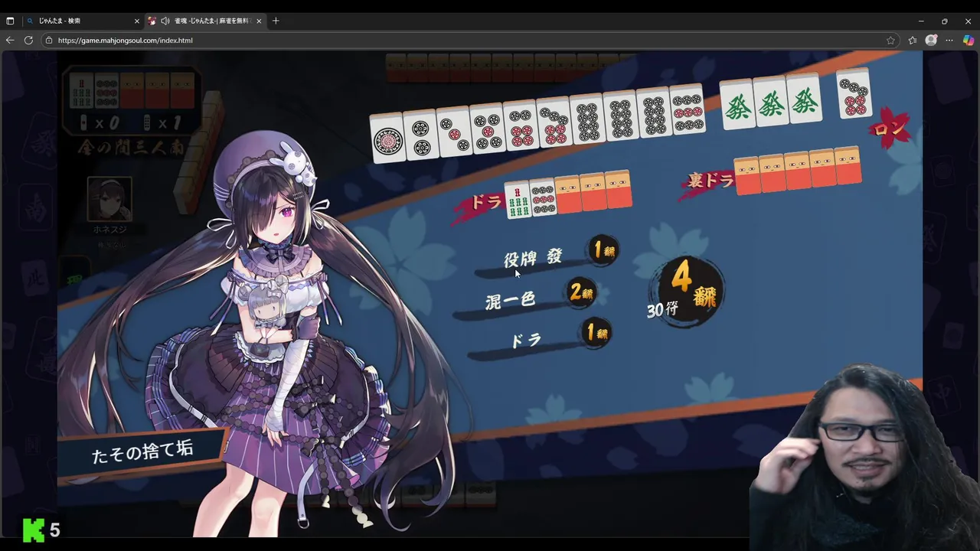The width and height of the screenshot is (980, 551).
Task: Click the first face-down 裏ドラ tile
Action: (746, 175)
